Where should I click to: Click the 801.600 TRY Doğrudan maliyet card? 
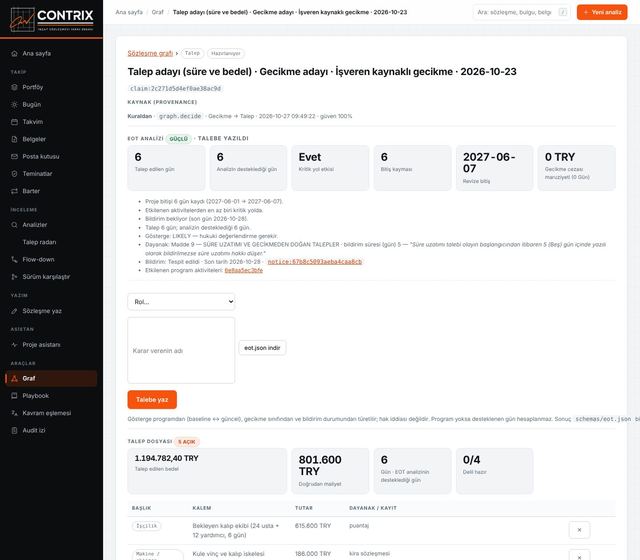[330, 471]
